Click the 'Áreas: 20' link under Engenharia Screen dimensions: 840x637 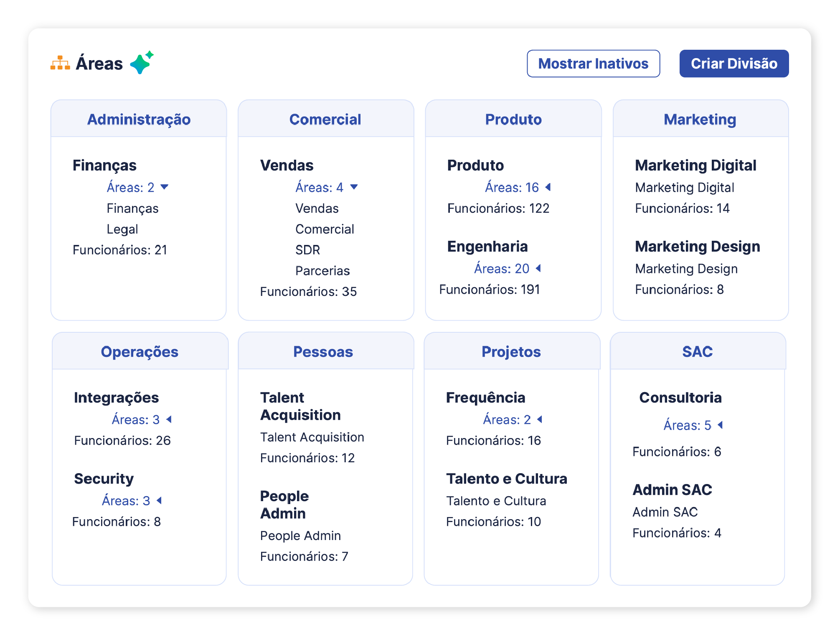click(x=501, y=268)
